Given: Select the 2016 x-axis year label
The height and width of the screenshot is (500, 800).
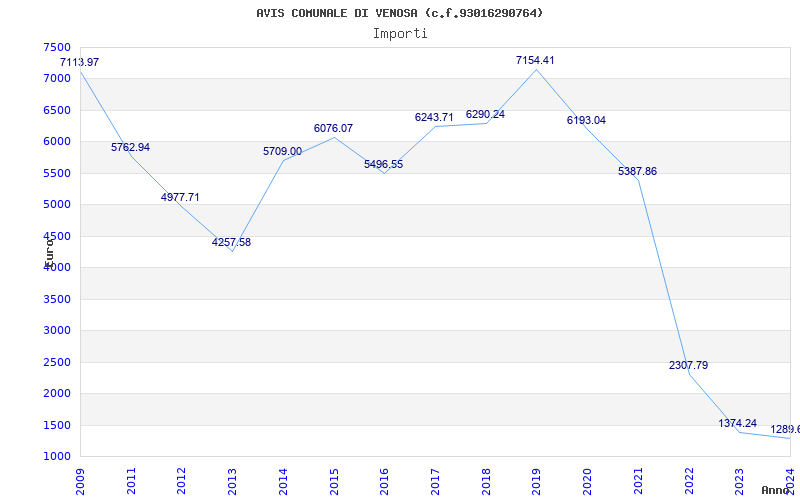Looking at the screenshot, I should 385,477.
